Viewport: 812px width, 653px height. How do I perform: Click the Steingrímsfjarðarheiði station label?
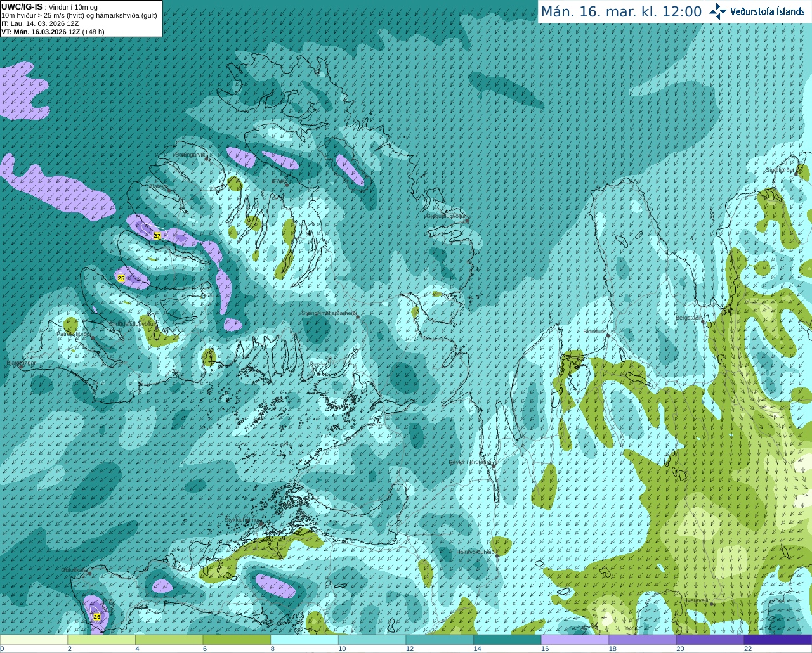pyautogui.click(x=329, y=313)
